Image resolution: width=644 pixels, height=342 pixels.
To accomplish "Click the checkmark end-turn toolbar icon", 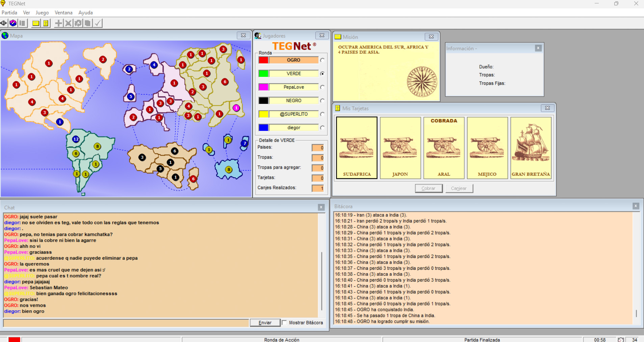I will (98, 23).
